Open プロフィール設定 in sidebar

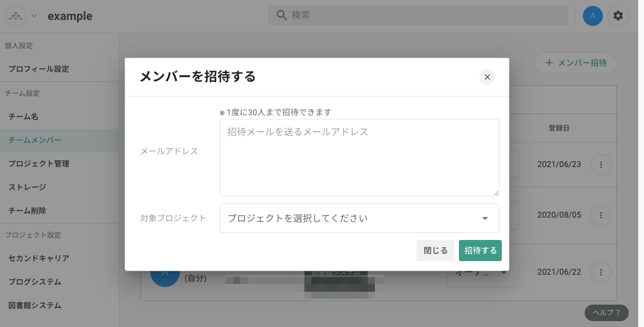59,69
